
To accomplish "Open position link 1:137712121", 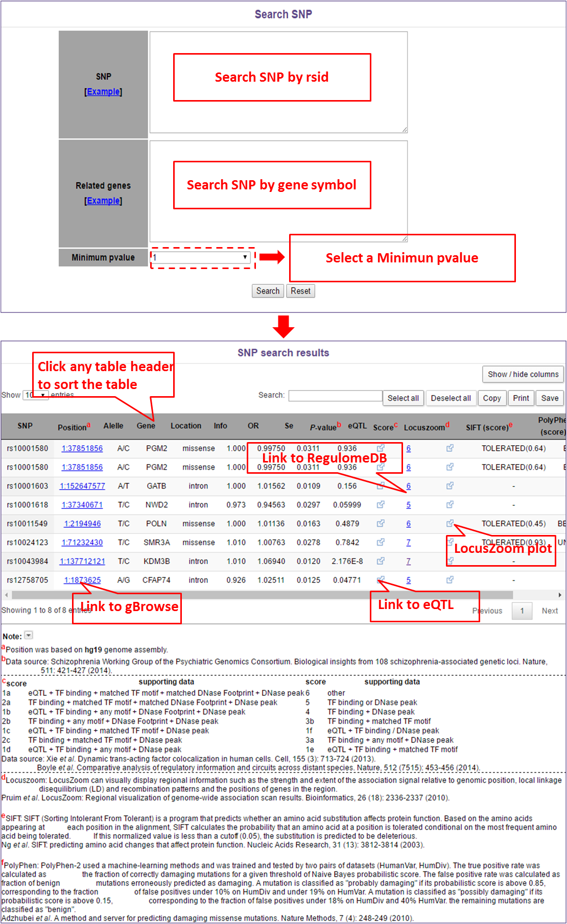I will (82, 562).
